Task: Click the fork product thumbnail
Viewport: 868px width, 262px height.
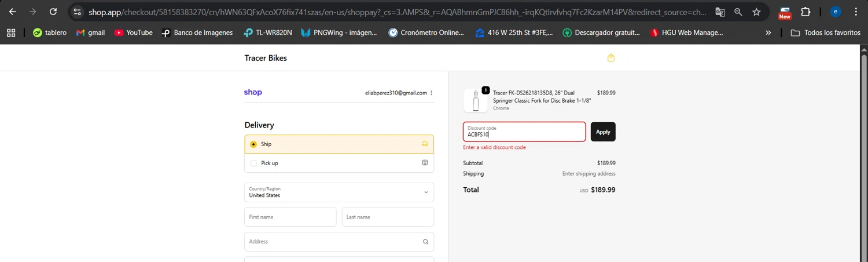Action: [x=476, y=100]
